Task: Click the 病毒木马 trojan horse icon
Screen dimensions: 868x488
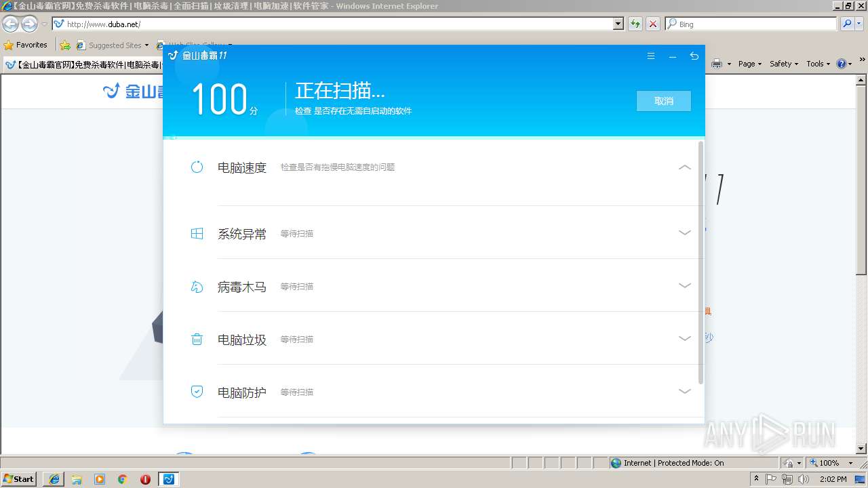Action: pos(197,287)
